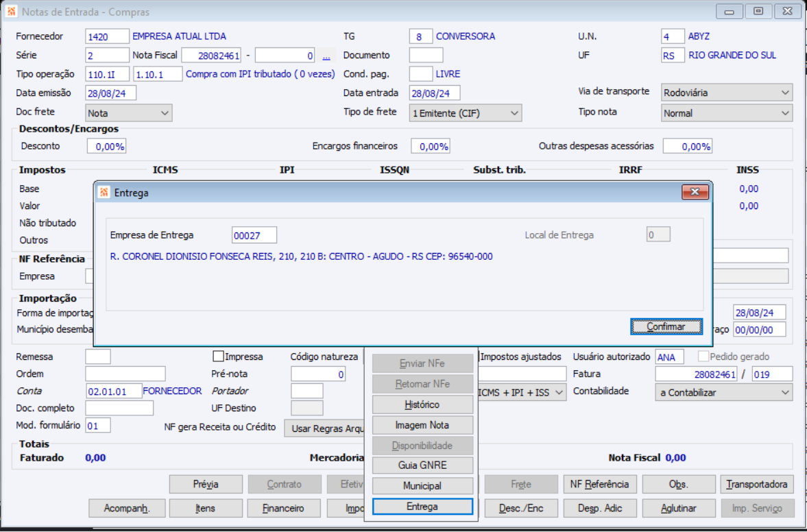
Task: Close the Entrega dialog with the red X
Action: (x=695, y=192)
